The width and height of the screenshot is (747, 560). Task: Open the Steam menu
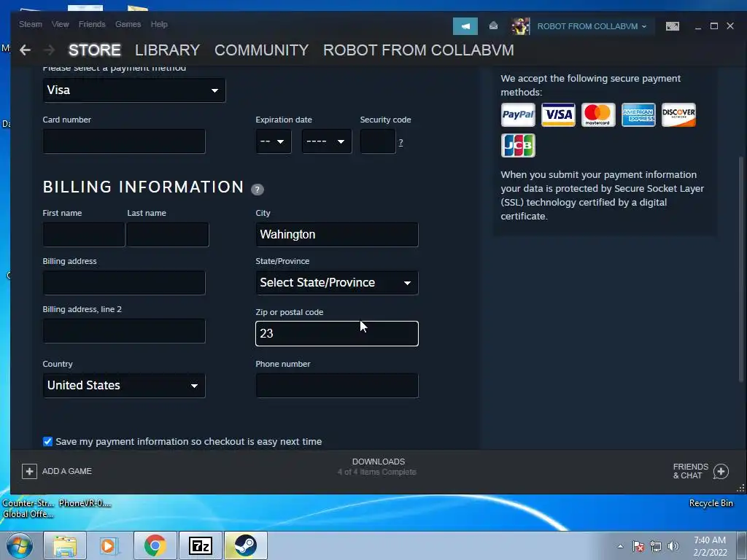(31, 24)
